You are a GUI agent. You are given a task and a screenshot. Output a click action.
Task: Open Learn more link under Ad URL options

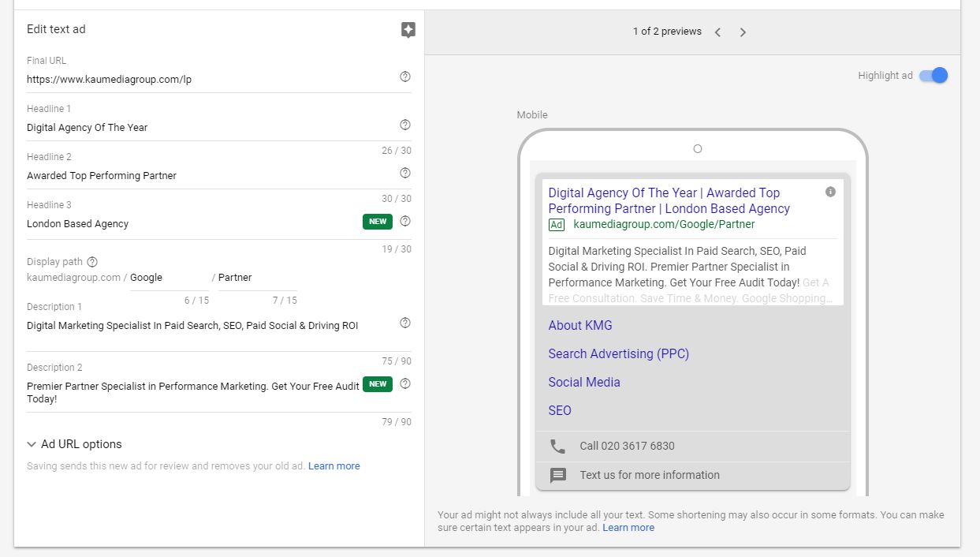(334, 466)
